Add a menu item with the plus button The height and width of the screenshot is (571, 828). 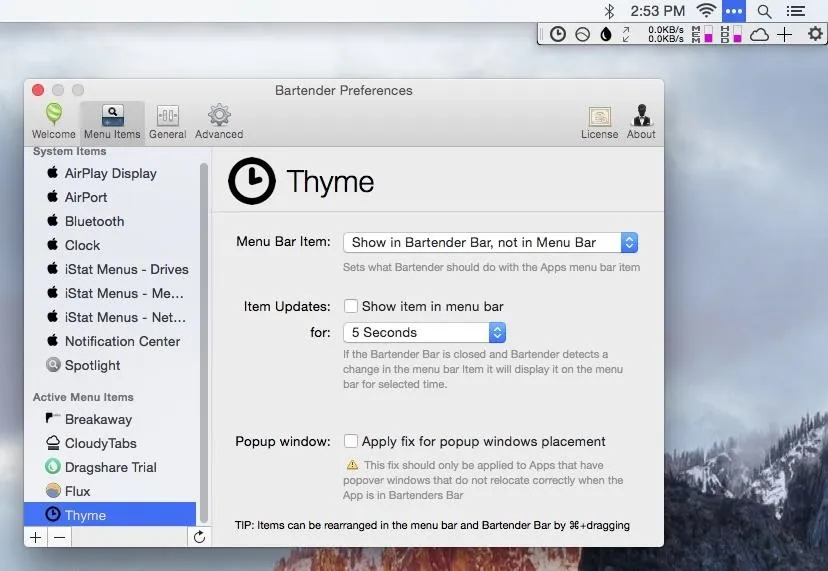coord(35,537)
